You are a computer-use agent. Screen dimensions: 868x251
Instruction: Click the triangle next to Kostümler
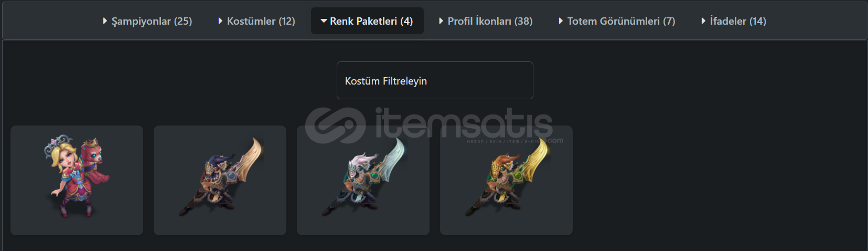[221, 21]
